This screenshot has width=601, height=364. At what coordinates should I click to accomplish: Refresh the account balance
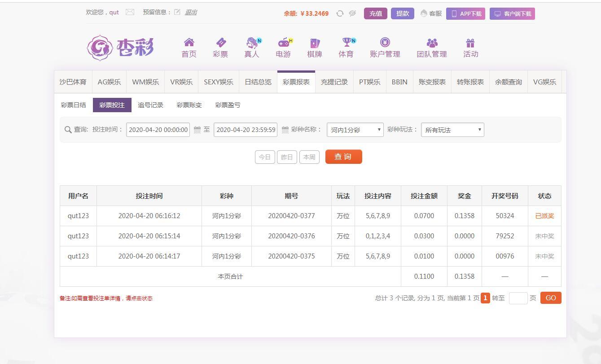tap(340, 13)
